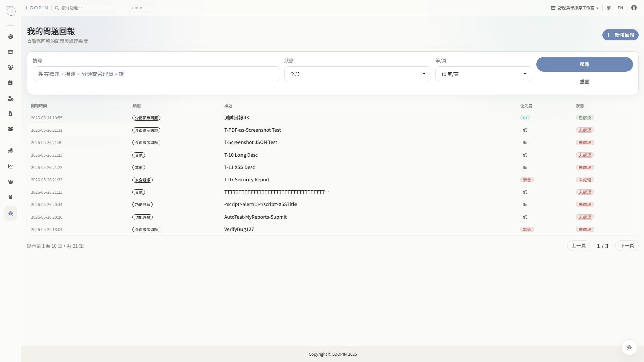The width and height of the screenshot is (644, 362).
Task: Open the medical file icon in sidebar
Action: click(11, 114)
